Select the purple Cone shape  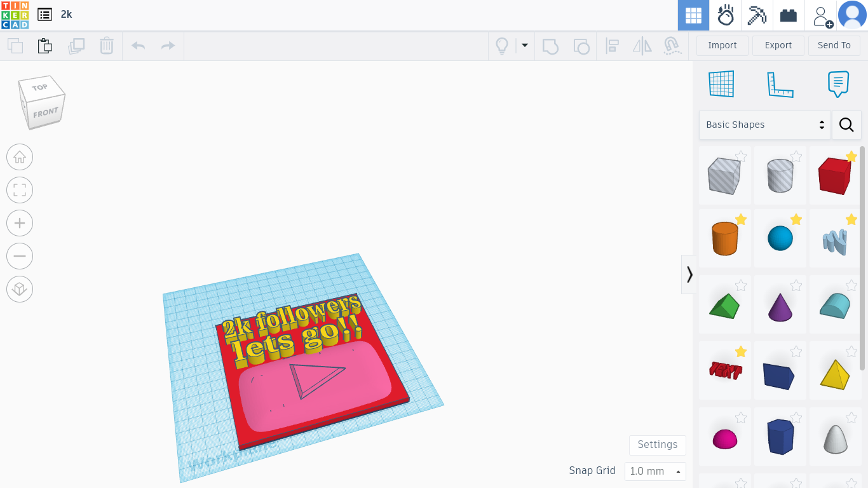[x=780, y=306]
